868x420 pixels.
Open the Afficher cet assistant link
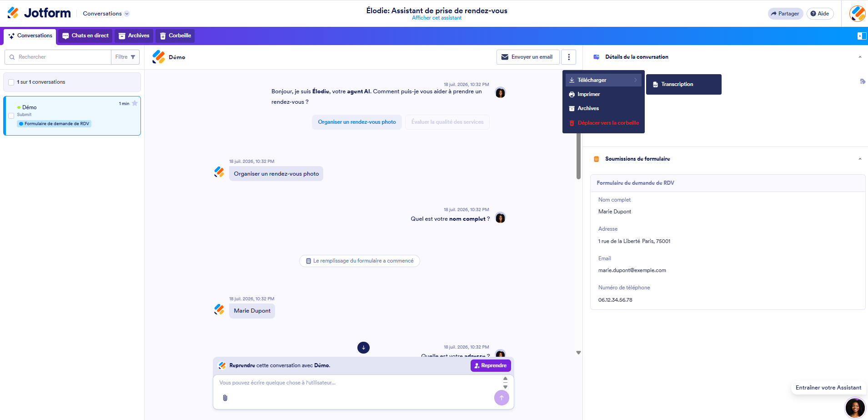[437, 18]
